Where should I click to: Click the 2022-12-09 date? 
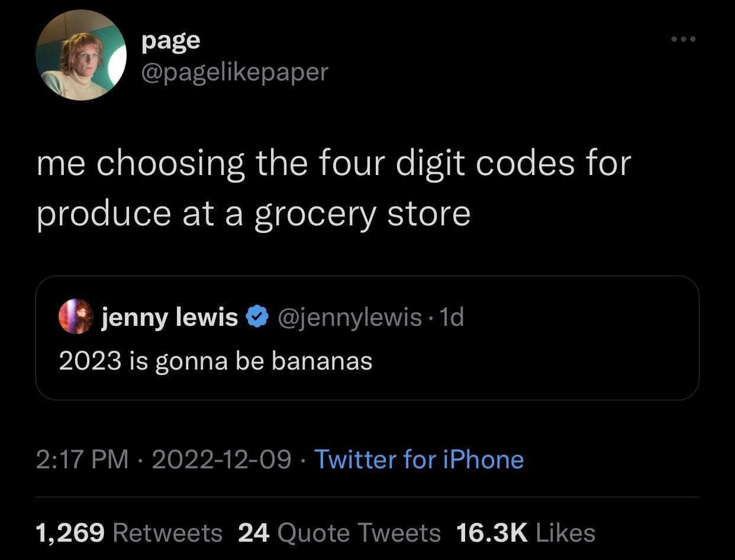click(221, 459)
